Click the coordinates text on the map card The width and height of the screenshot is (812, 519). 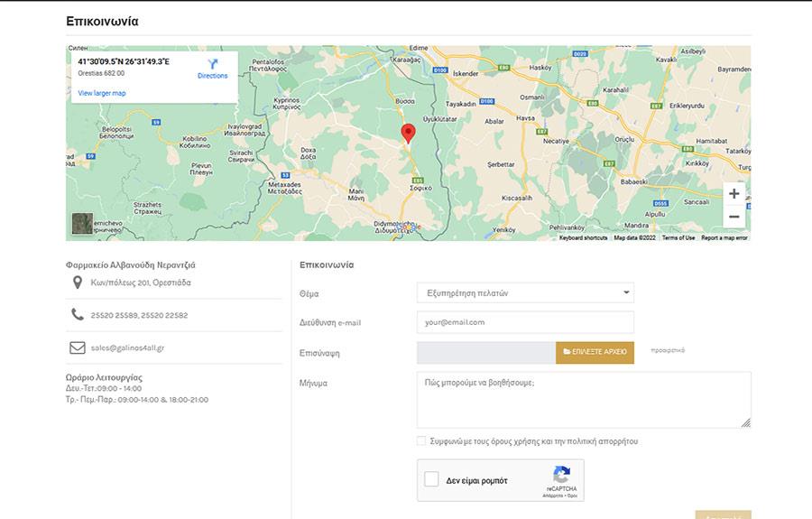124,61
